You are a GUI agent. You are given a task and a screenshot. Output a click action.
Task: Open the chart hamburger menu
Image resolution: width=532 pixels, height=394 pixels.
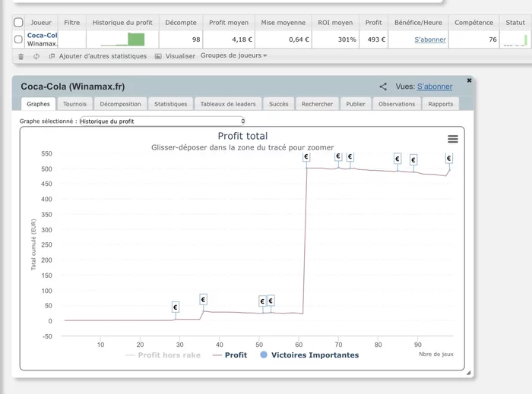[453, 139]
